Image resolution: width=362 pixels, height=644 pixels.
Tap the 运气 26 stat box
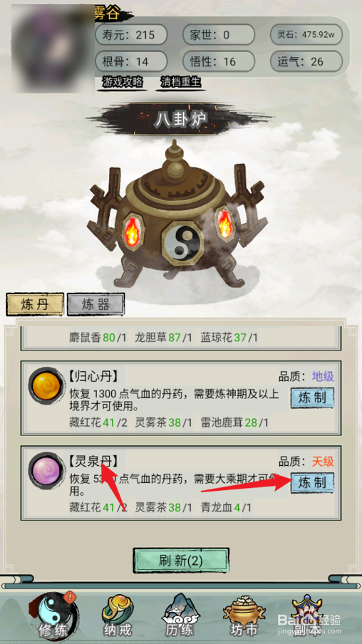[306, 61]
